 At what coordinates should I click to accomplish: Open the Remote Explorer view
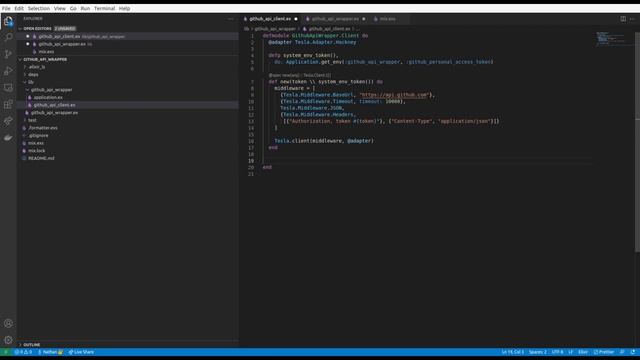tap(8, 88)
